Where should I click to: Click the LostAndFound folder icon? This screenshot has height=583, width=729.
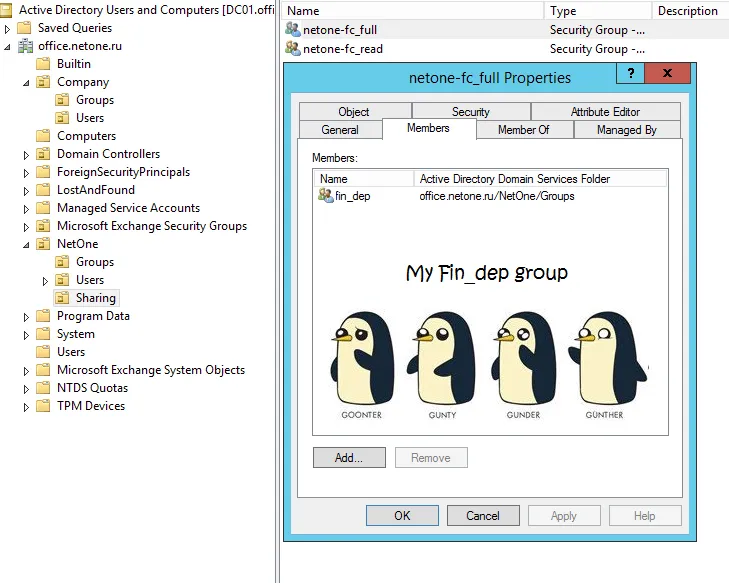(x=43, y=190)
